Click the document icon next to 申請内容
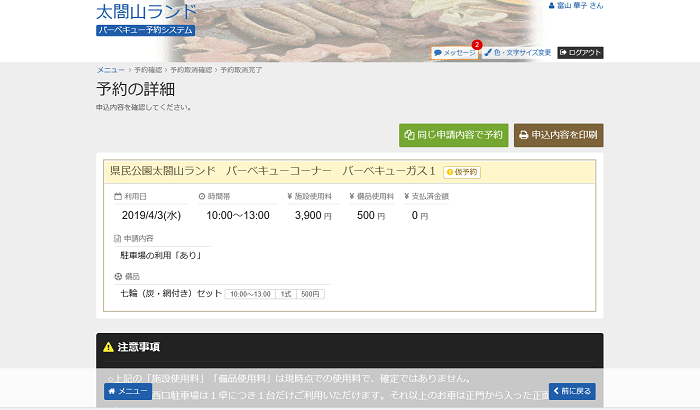This screenshot has height=410, width=700. click(118, 238)
